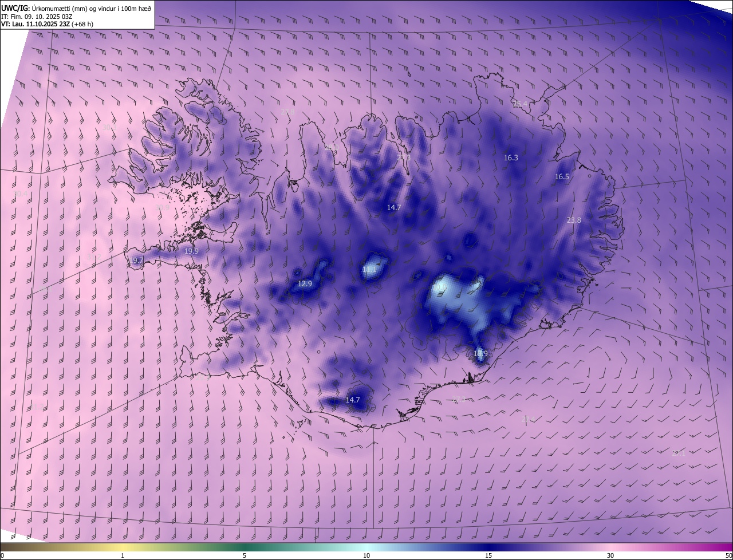Click the colorbar tick label 10
Image resolution: width=733 pixels, height=560 pixels.
click(366, 555)
